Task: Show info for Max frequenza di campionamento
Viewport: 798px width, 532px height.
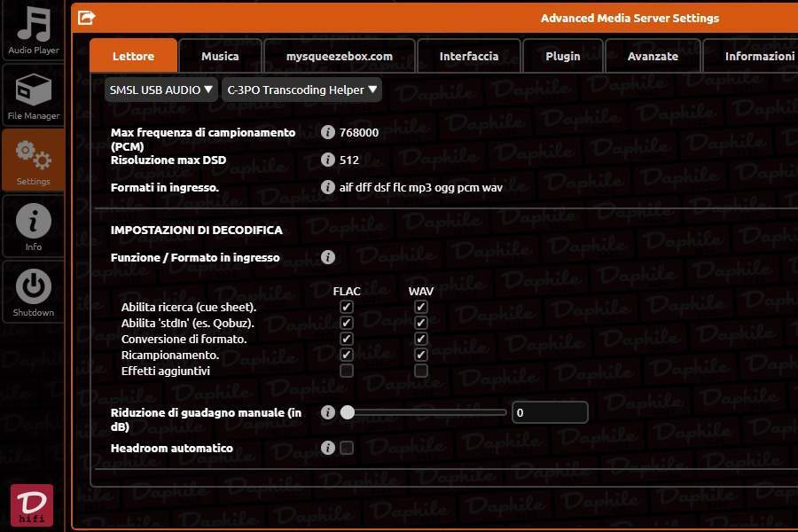Action: pyautogui.click(x=328, y=132)
